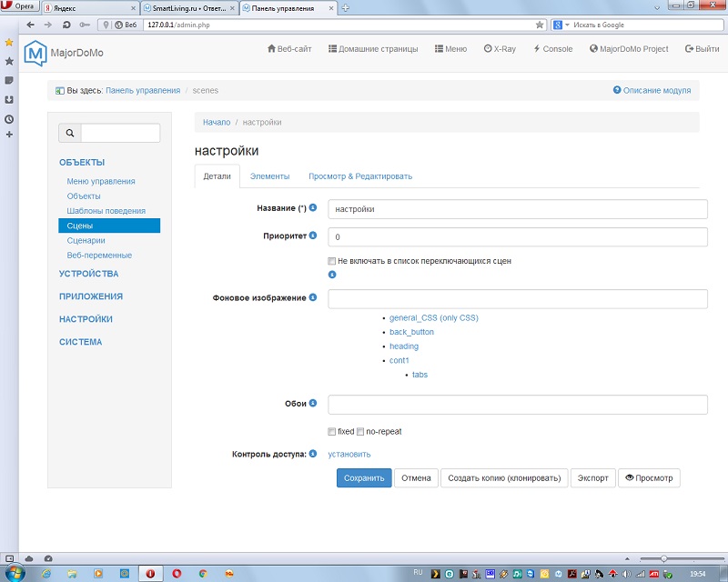
Task: Tick the fixed checkbox
Action: (x=332, y=431)
